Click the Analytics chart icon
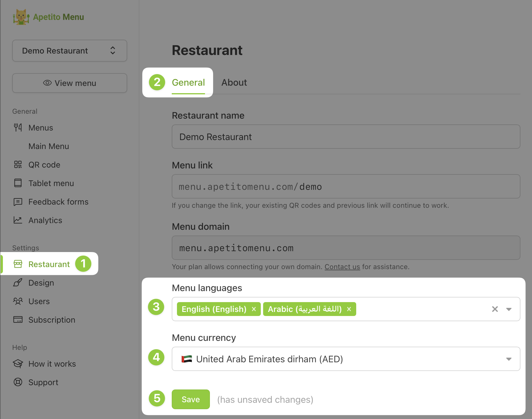 tap(18, 220)
